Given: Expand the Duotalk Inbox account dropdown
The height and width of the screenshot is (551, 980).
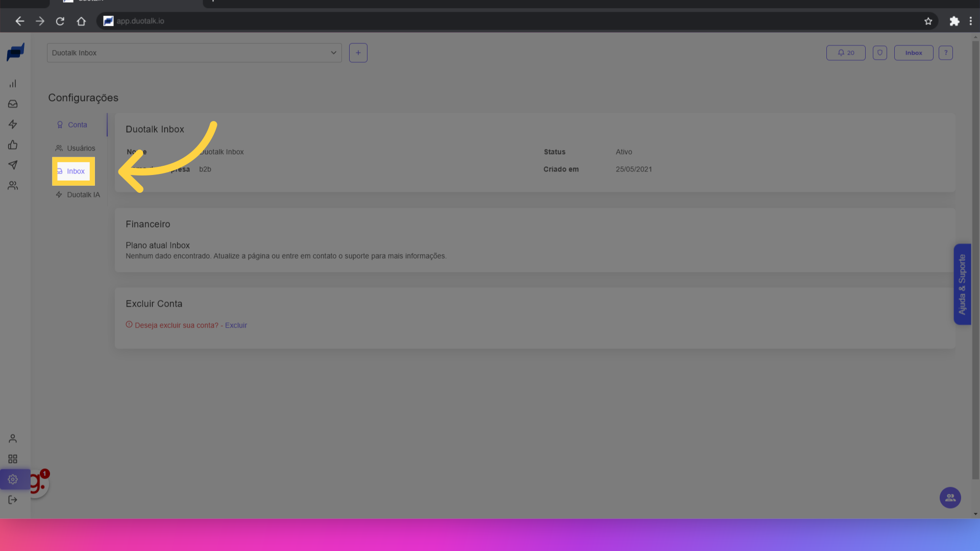Looking at the screenshot, I should (194, 53).
